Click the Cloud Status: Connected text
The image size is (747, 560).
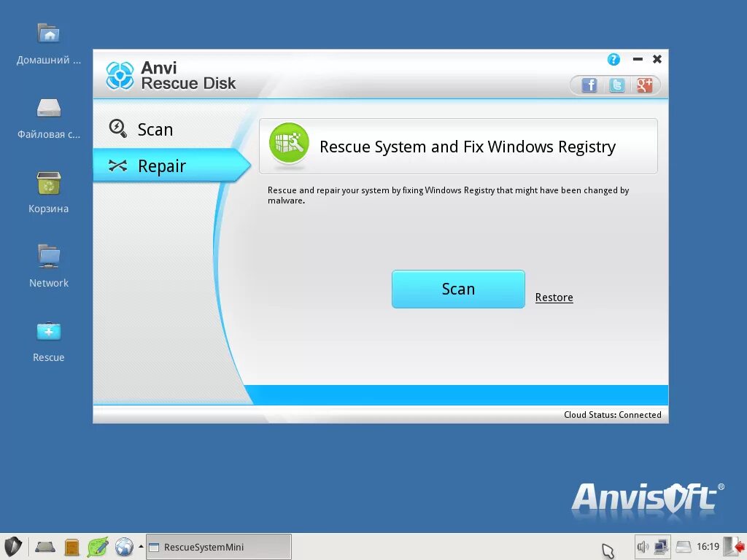(x=612, y=415)
